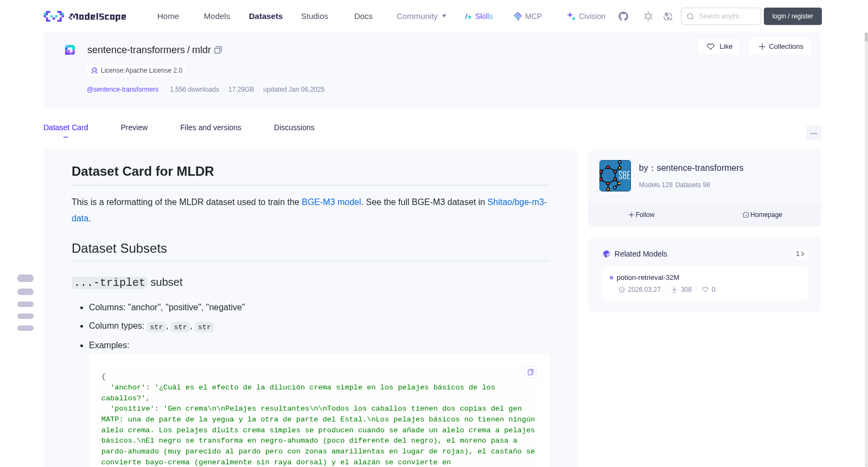
Task: Switch the site language with the translate icon
Action: pos(668,16)
